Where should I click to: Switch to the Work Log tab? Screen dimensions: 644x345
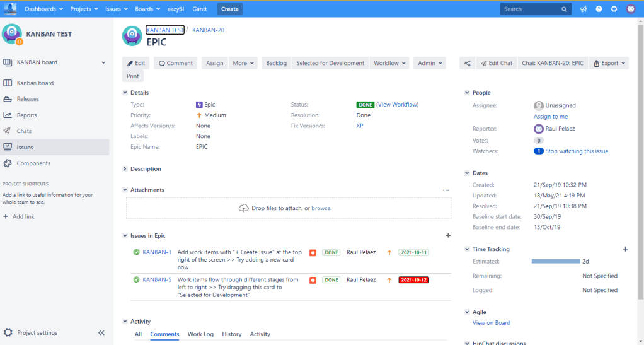200,334
